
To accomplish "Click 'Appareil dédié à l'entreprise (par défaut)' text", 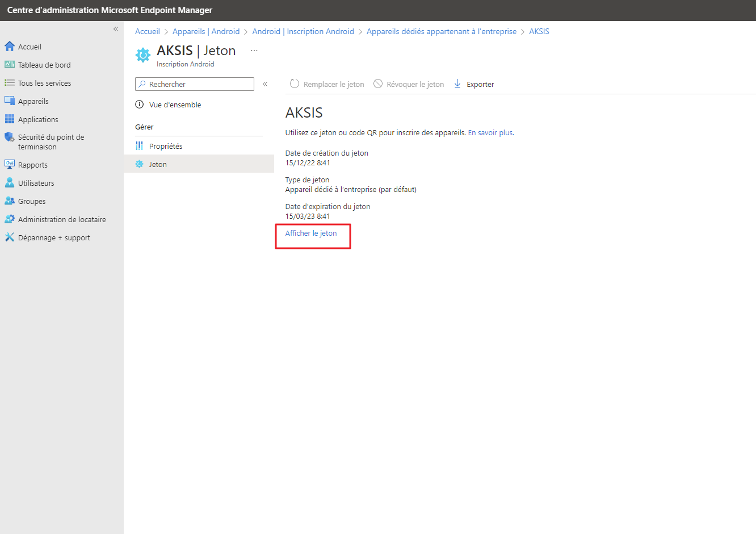I will point(351,189).
